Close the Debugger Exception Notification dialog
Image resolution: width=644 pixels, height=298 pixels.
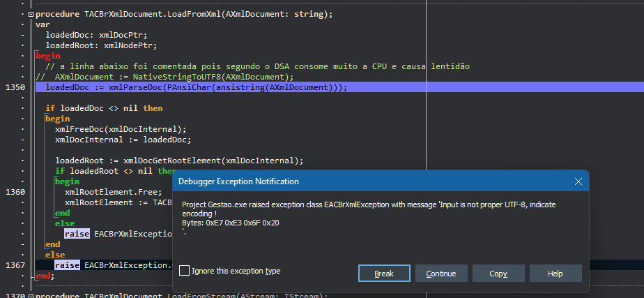point(578,181)
